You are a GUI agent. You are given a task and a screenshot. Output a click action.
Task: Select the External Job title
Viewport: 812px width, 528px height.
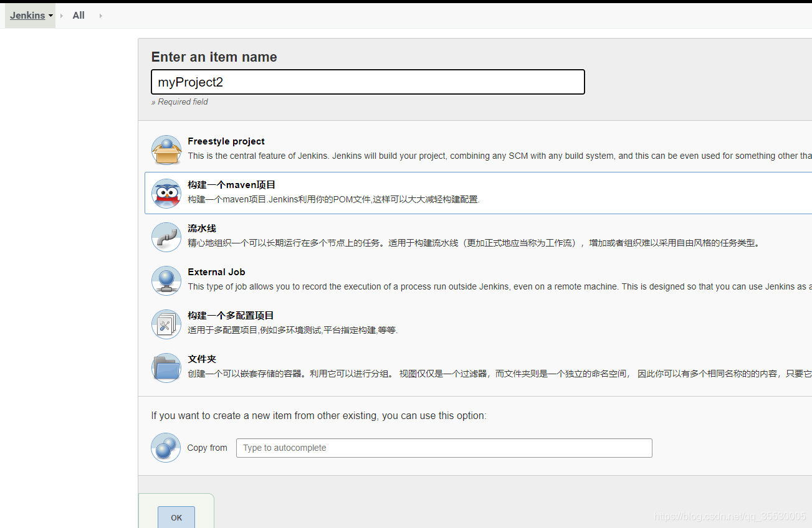point(216,272)
